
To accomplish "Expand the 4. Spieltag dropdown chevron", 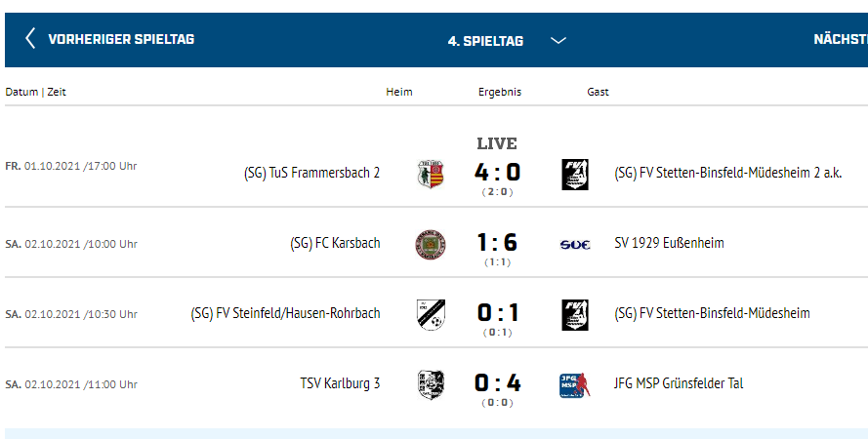I will click(558, 40).
